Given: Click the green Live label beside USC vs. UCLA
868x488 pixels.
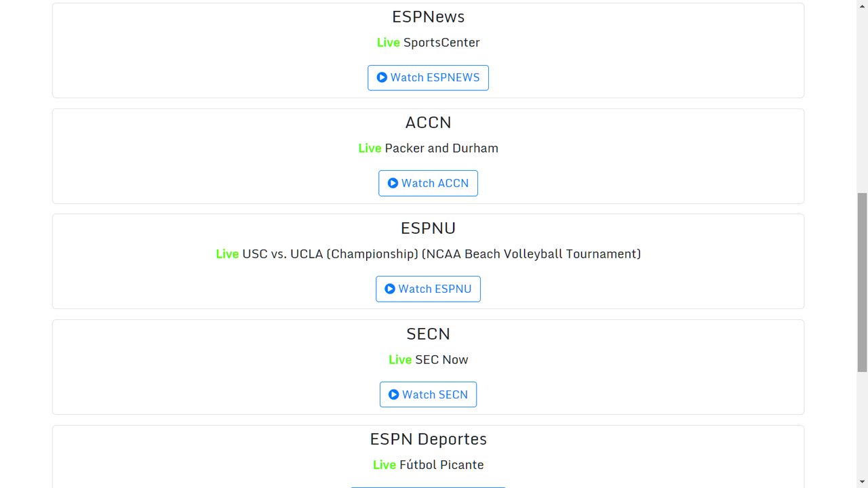Looking at the screenshot, I should [227, 254].
